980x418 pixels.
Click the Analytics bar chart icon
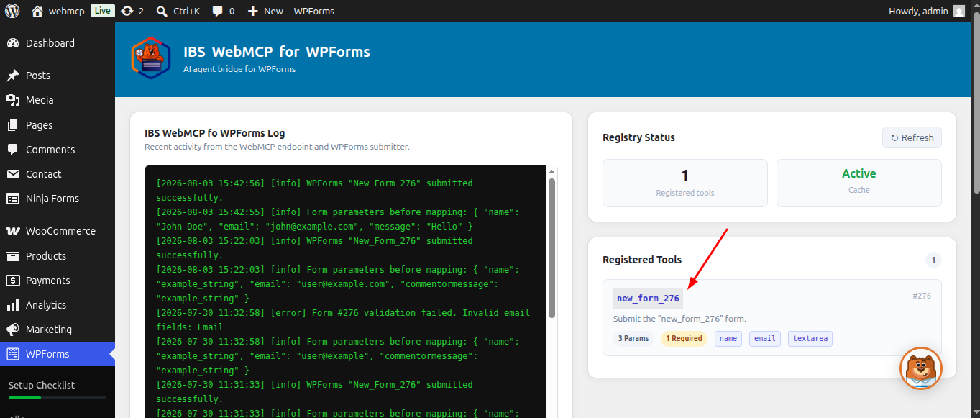13,305
